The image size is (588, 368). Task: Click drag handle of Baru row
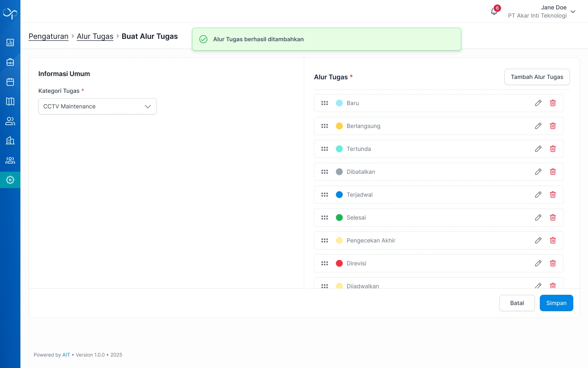coord(325,103)
